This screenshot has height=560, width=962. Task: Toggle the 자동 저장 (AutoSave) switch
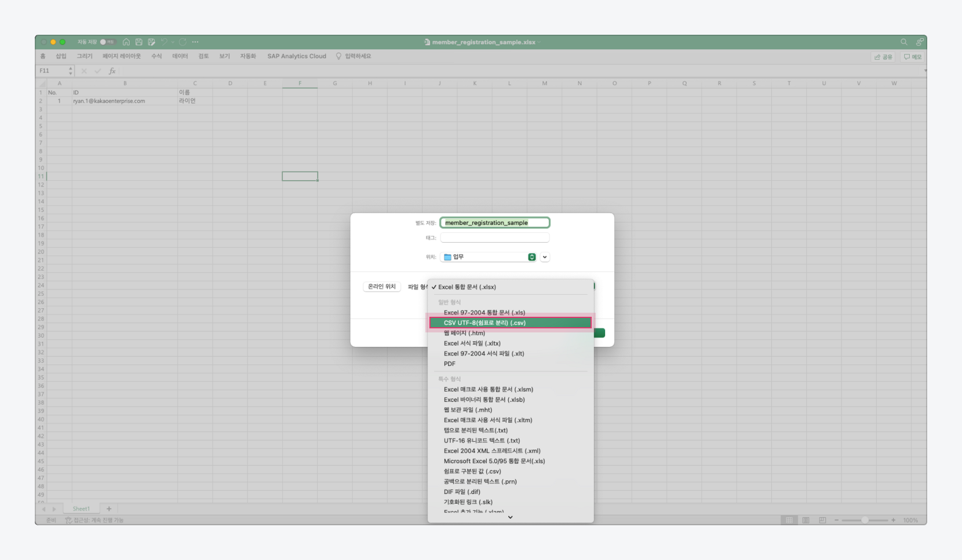tap(107, 42)
